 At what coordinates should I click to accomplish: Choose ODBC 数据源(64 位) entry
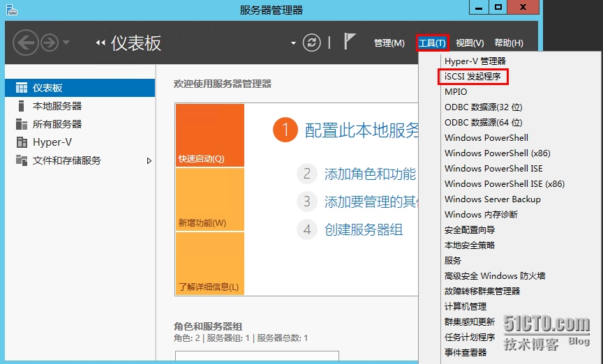tap(484, 123)
